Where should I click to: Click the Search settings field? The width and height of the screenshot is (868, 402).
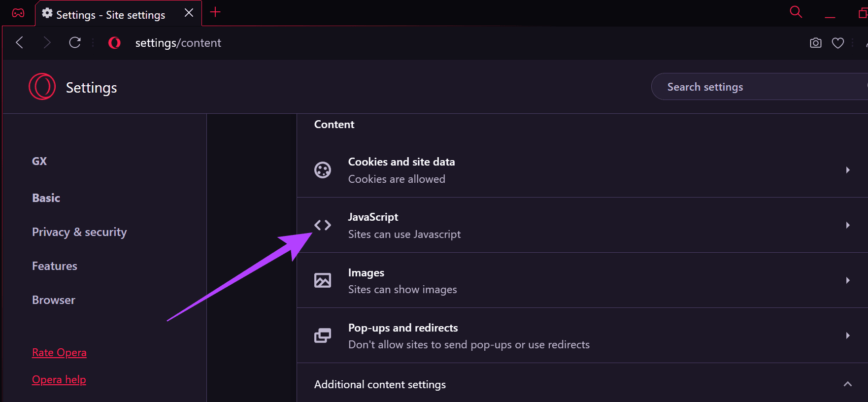click(760, 87)
